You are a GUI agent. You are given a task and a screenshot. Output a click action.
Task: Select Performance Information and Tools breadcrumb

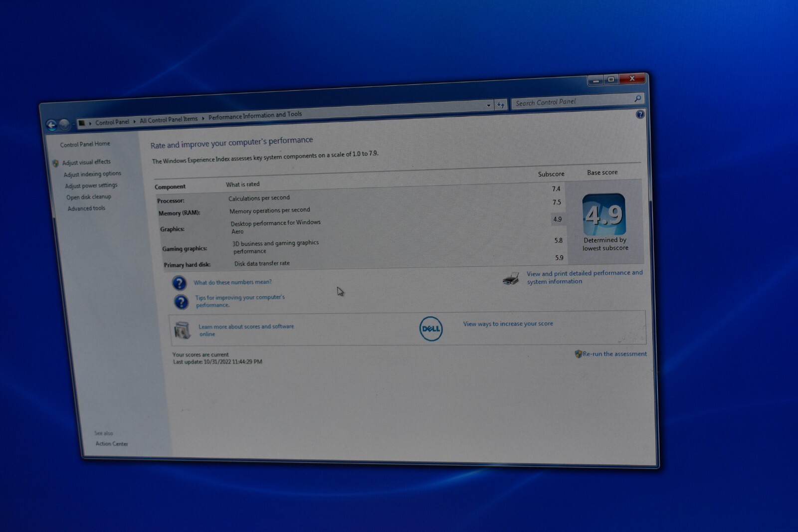[255, 116]
